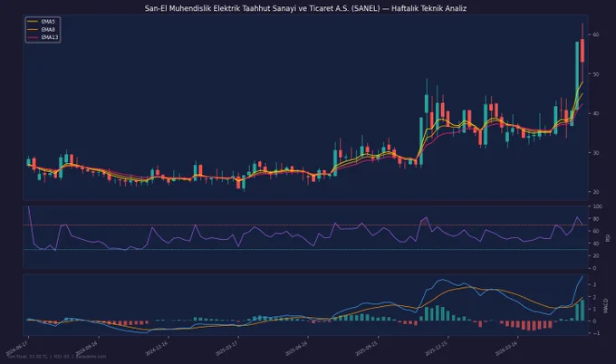Click the SANEL chart title text
Screen dimensions: 616x364
coord(305,8)
